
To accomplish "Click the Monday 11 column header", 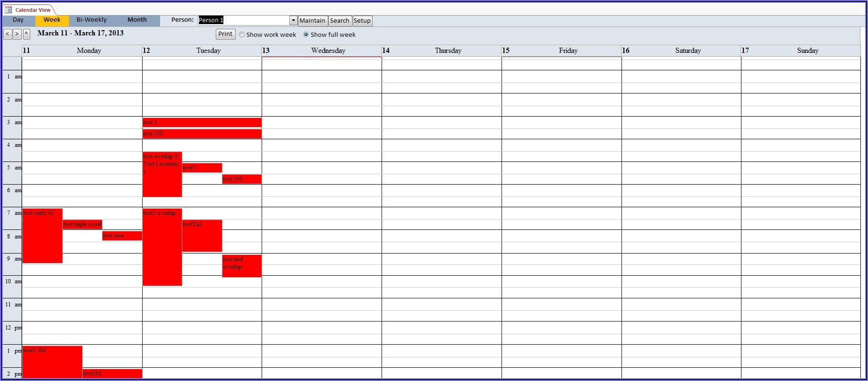I will [x=82, y=51].
